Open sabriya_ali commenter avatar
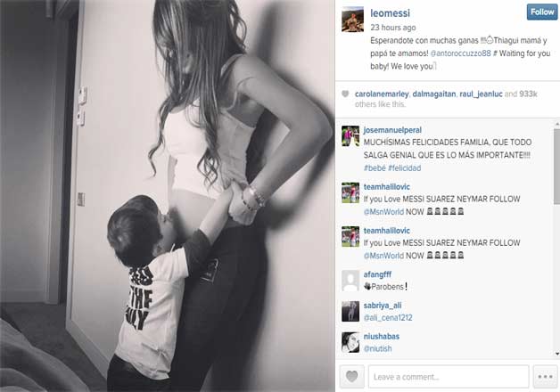Screen dimensions: 560x392 [350, 312]
